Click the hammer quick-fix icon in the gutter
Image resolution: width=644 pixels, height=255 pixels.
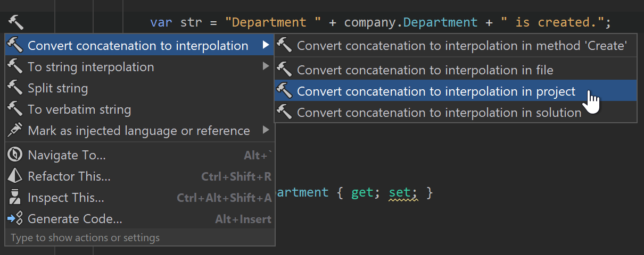click(x=16, y=22)
